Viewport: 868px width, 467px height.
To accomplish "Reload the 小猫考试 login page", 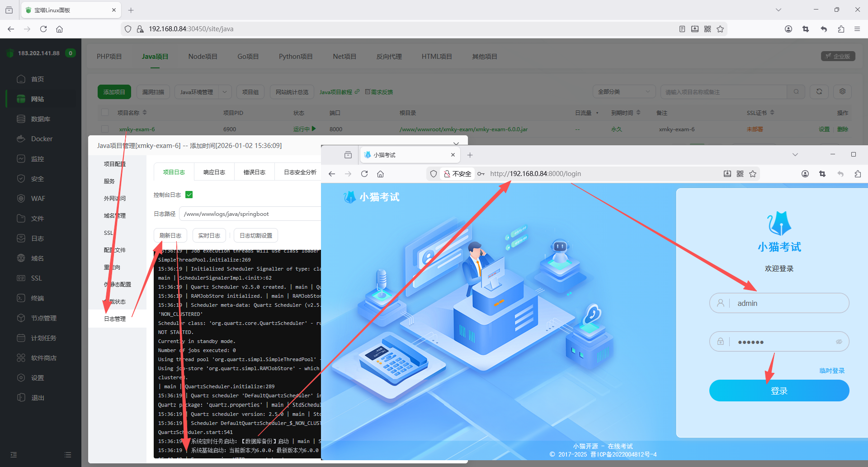I will coord(364,174).
